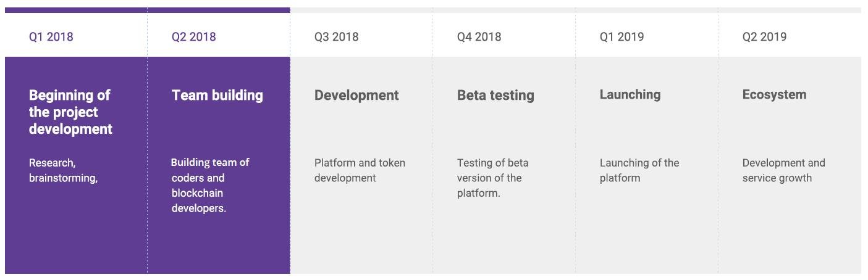The image size is (868, 280).
Task: Select the Q1 2018 timeline marker
Action: pos(51,37)
